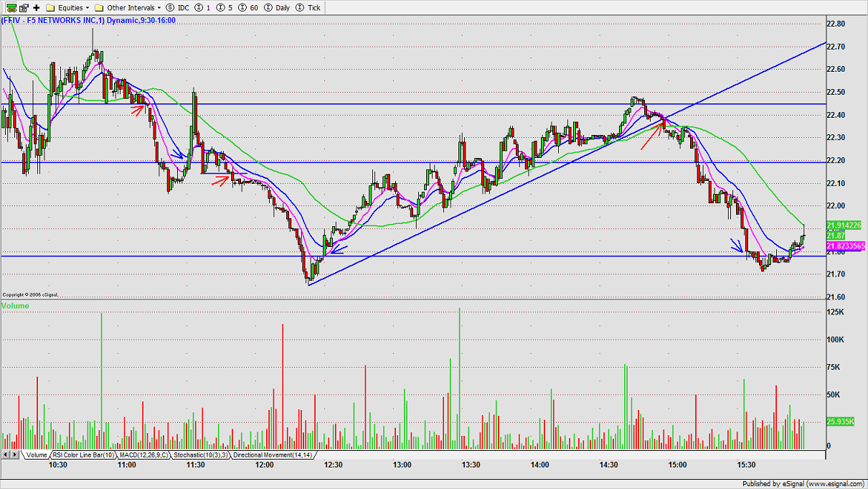
Task: Switch to the 5 minute interval
Action: (x=225, y=8)
